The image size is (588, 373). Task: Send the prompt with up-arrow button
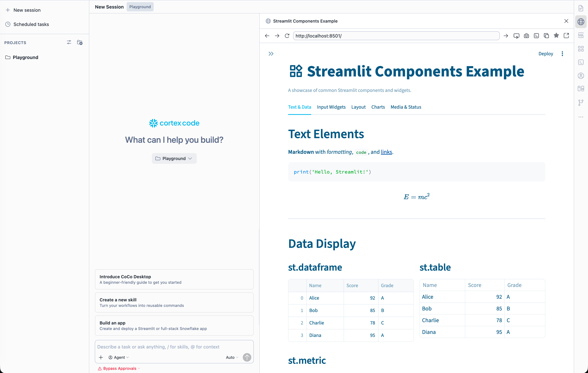tap(247, 357)
